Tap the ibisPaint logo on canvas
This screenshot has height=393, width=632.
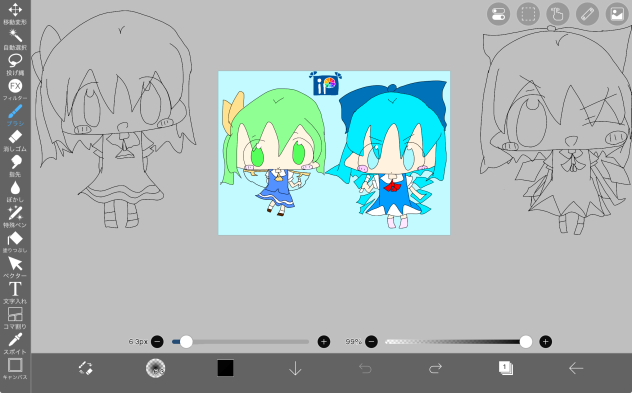326,84
